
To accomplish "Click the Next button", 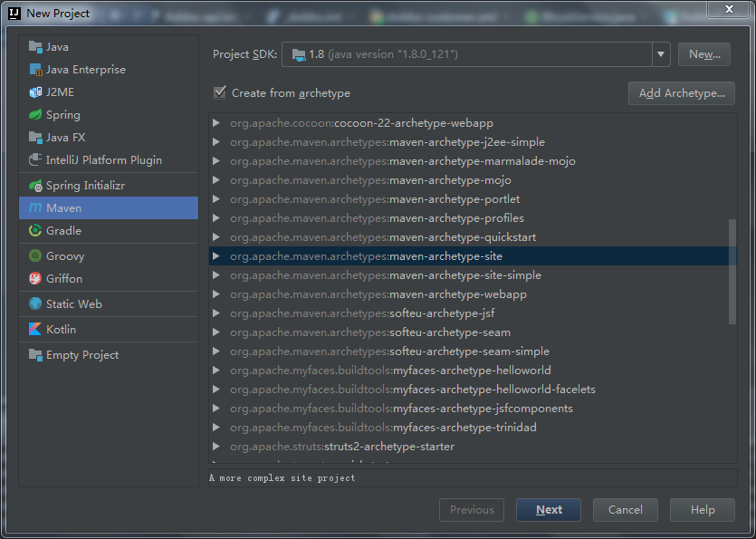I will pos(549,510).
